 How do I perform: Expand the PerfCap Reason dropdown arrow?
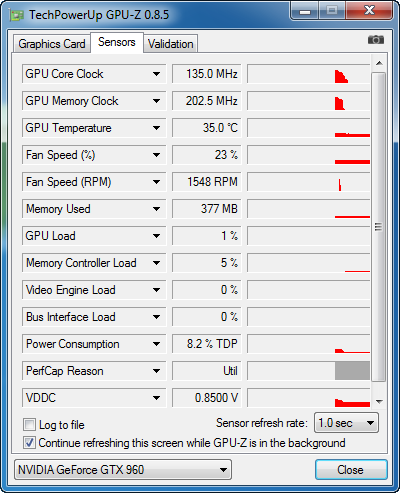pos(156,371)
